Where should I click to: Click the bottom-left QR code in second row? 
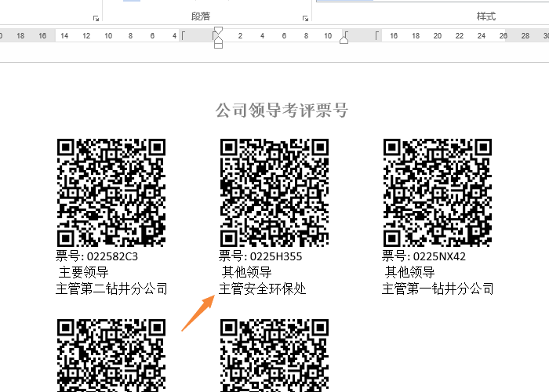[x=111, y=355]
